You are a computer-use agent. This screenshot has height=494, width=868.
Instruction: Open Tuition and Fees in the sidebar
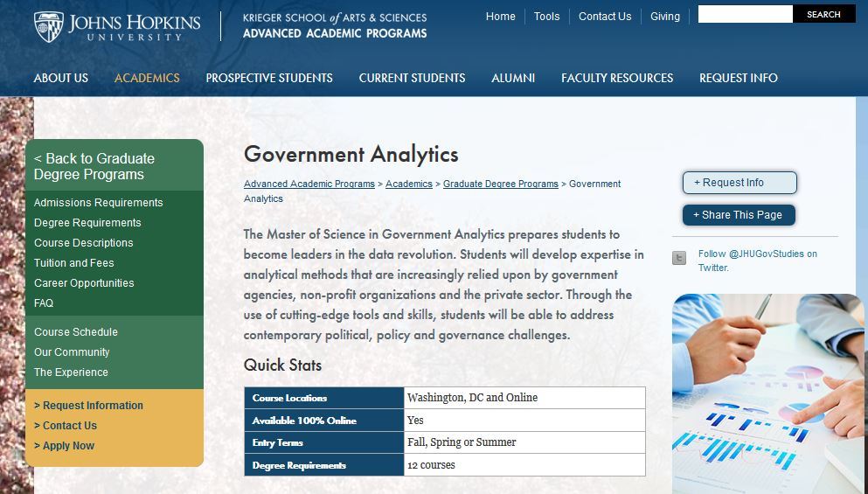click(x=74, y=263)
